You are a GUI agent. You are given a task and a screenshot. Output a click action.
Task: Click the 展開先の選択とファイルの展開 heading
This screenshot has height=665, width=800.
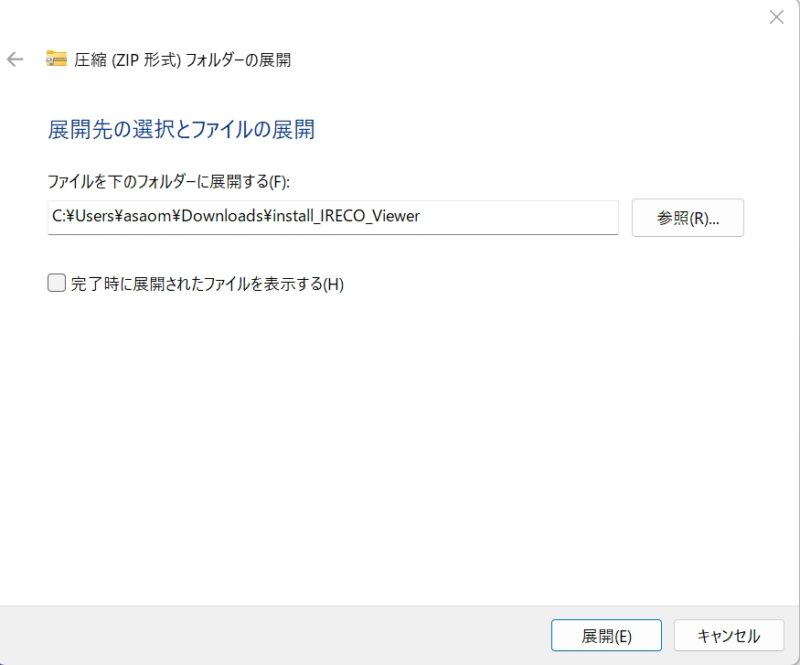coord(181,129)
